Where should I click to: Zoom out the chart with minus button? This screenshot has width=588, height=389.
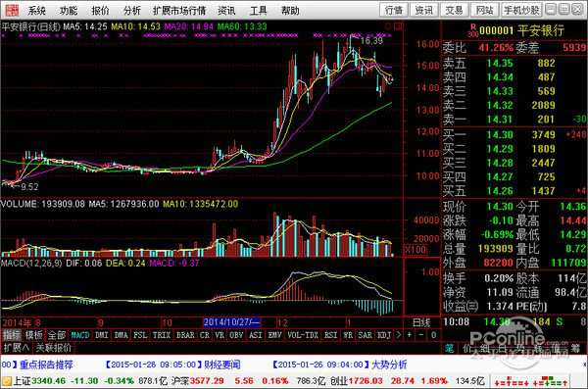click(420, 335)
